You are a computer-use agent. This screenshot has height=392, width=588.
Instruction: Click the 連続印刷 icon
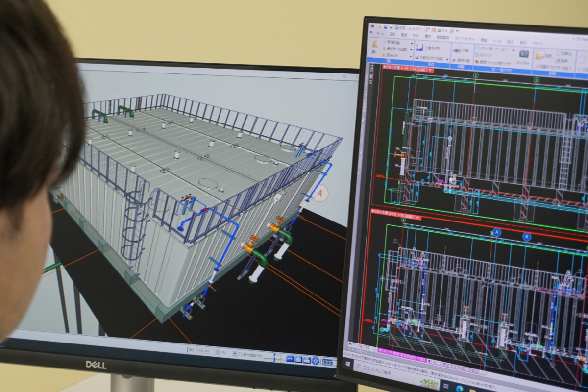click(x=454, y=60)
